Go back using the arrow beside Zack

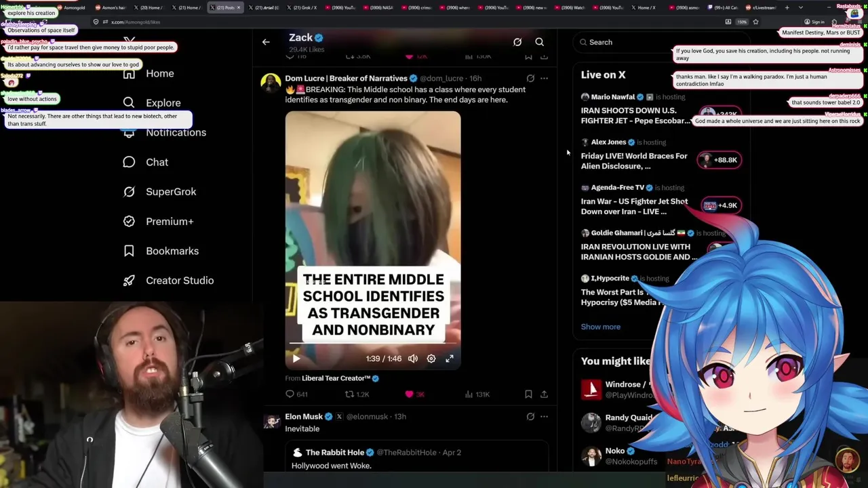click(266, 42)
